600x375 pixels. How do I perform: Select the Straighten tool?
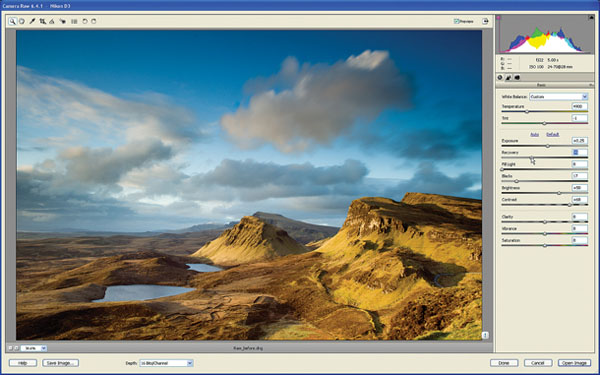pyautogui.click(x=52, y=21)
